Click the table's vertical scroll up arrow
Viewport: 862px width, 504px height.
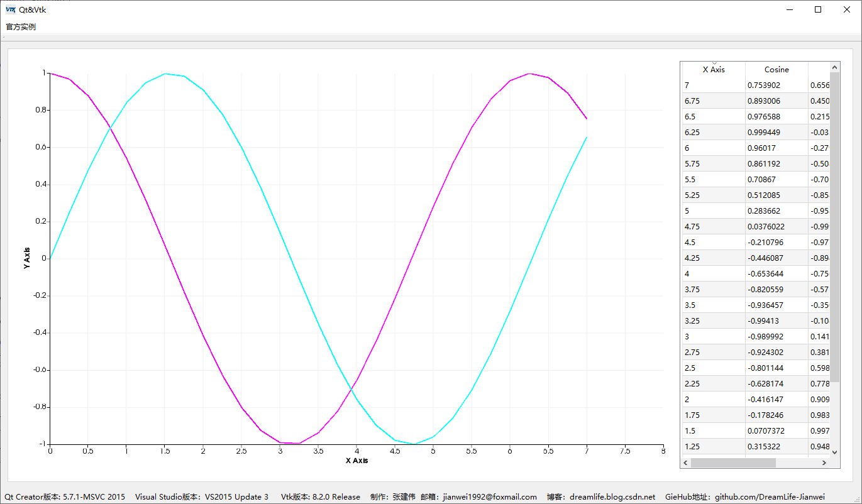(x=835, y=67)
